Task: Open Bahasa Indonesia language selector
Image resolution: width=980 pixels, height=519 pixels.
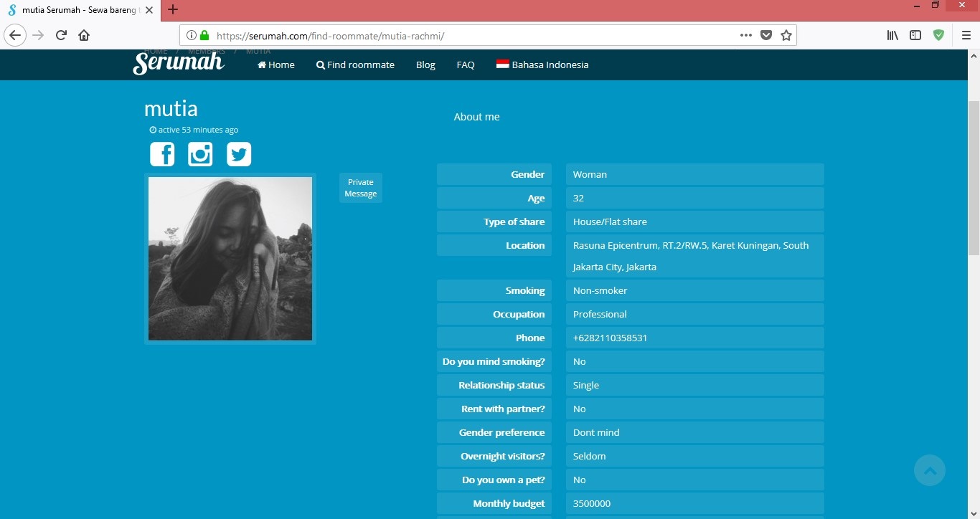Action: tap(542, 65)
